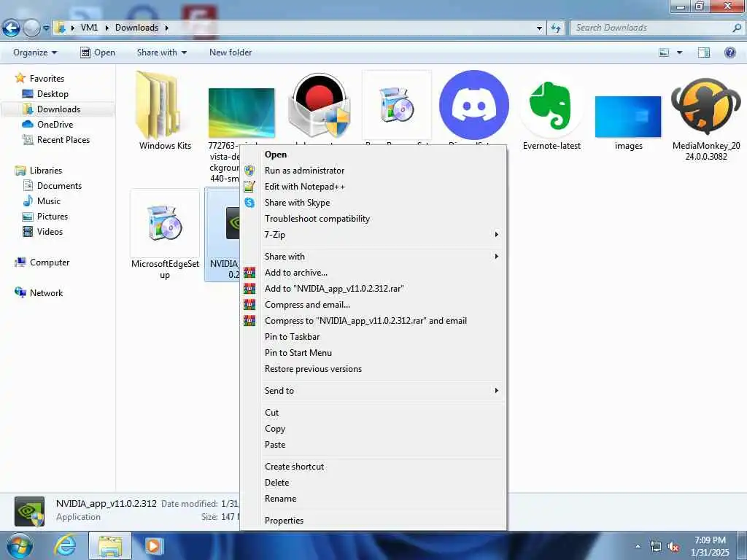Open recent pages dropdown next to Forward

(x=46, y=28)
